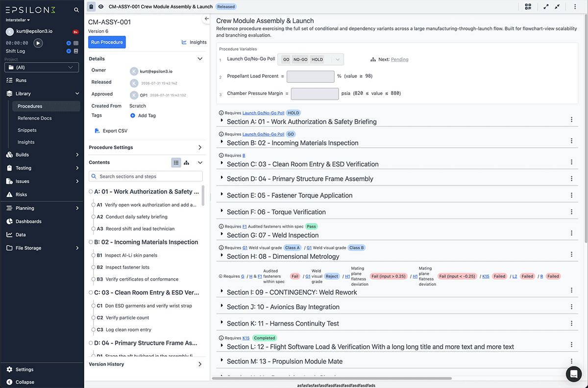Screen dimensions: 588x388
Task: Click the blue plus beside the timer
Action: [69, 43]
